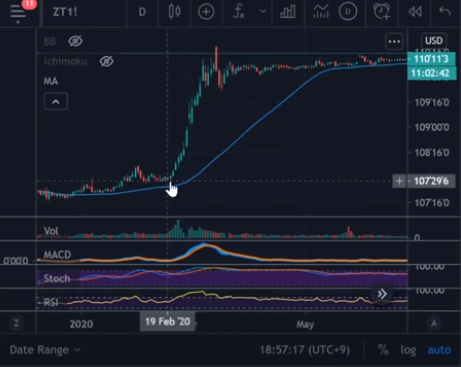Change the USD currency selector
Screen dimensions: 461x367
(434, 41)
